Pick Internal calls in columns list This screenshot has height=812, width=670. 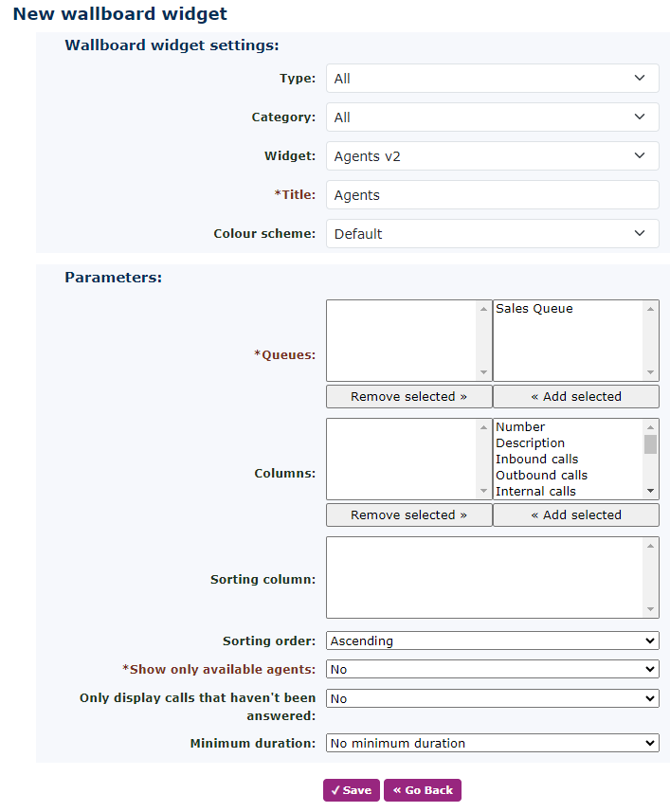[535, 492]
